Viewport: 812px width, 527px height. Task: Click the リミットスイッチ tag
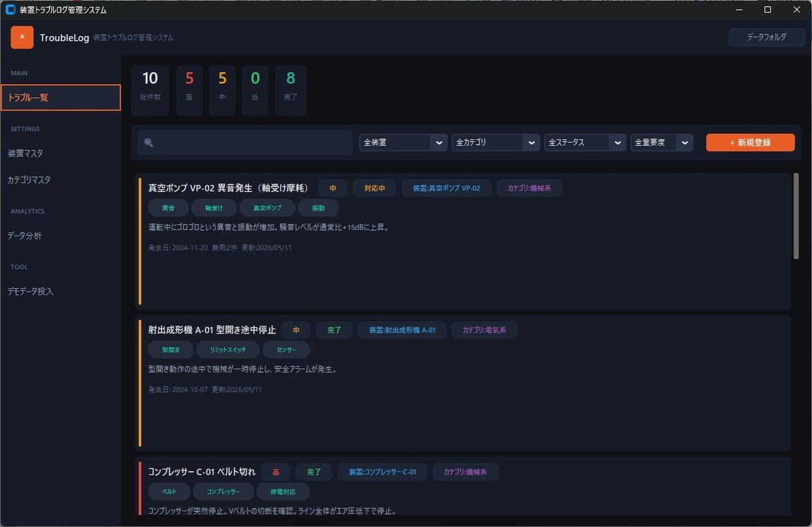click(x=228, y=350)
